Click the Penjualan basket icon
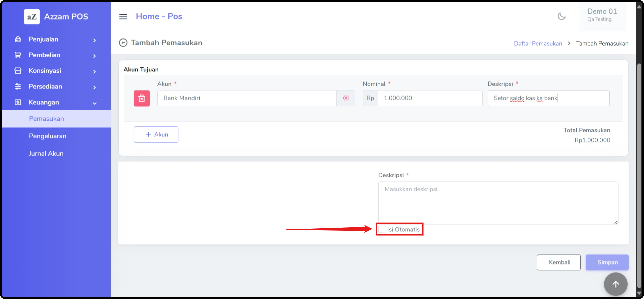Viewport: 644px width, 299px height. click(x=18, y=39)
